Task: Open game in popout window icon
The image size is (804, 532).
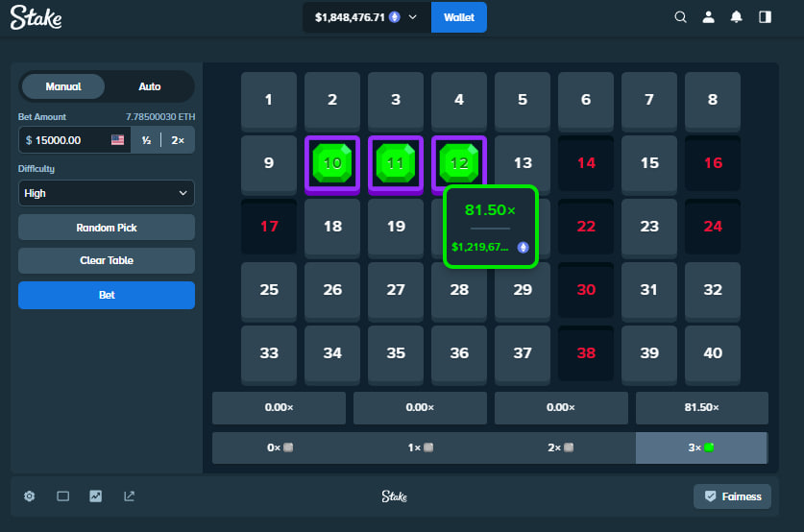Action: point(130,496)
